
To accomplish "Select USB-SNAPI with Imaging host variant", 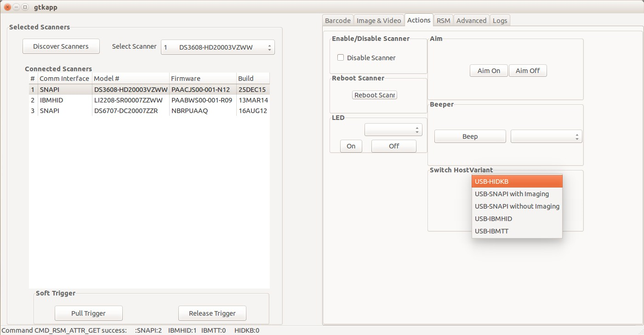I will click(512, 194).
